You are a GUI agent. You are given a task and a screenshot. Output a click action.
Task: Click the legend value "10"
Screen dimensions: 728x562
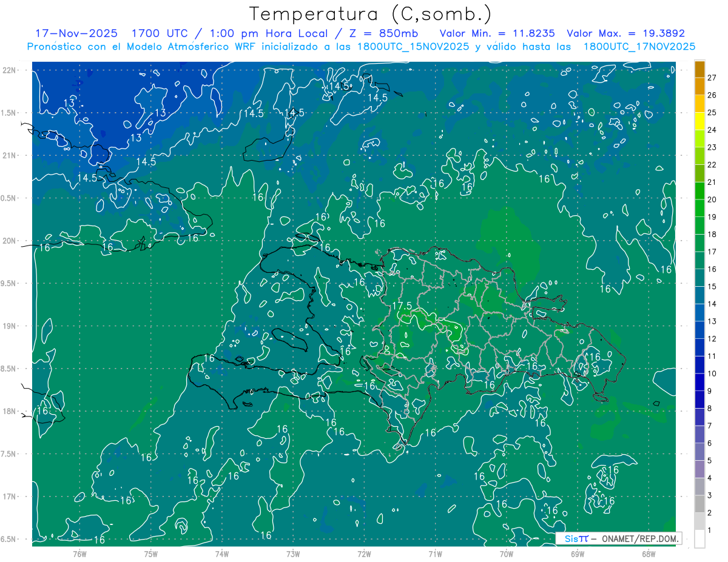point(712,373)
